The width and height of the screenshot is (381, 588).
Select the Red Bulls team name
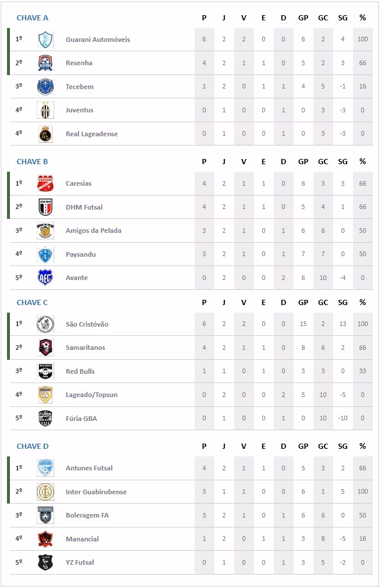click(80, 371)
